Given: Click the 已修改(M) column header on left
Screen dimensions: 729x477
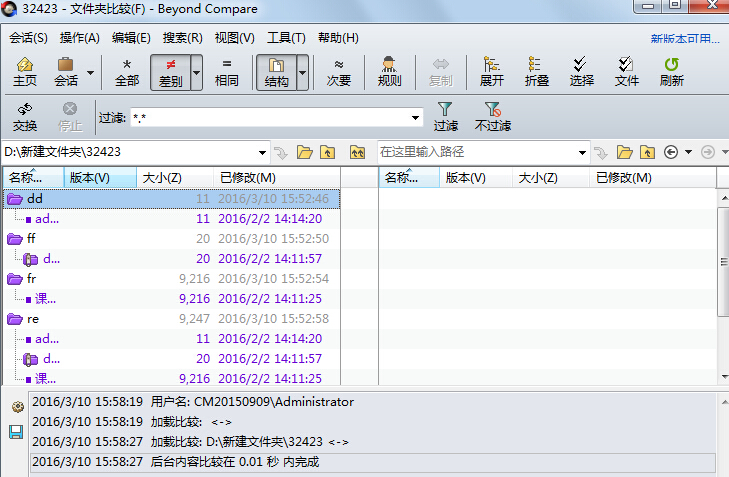Looking at the screenshot, I should tap(247, 178).
